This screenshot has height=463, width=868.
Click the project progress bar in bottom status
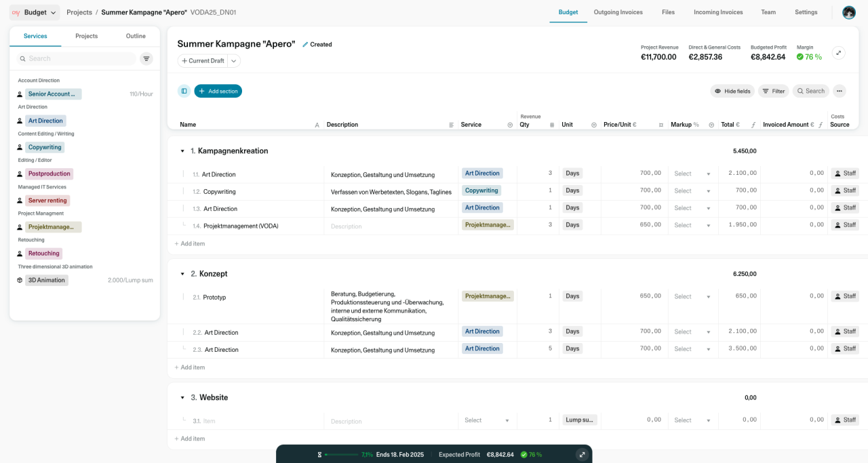[340, 454]
